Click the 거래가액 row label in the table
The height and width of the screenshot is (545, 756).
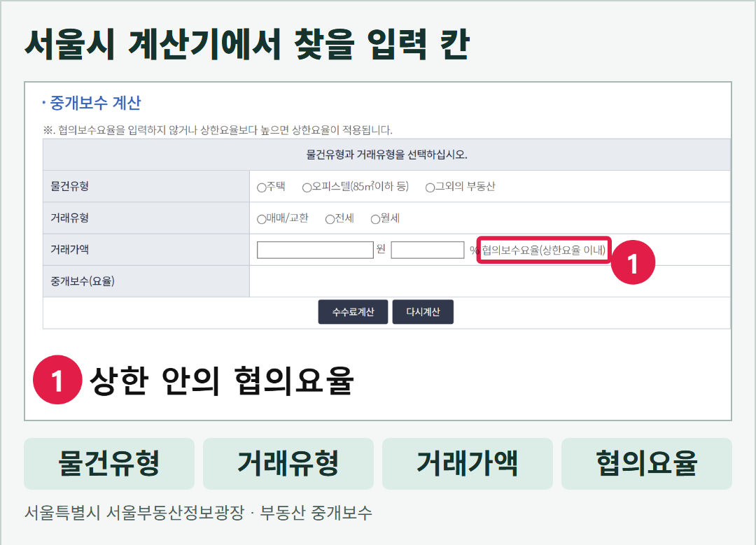click(x=70, y=250)
